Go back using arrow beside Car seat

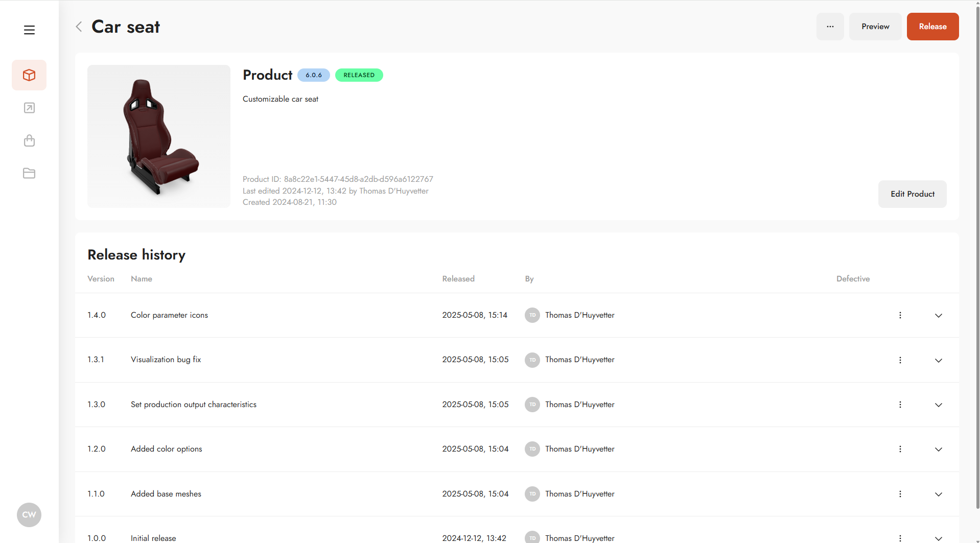[79, 27]
